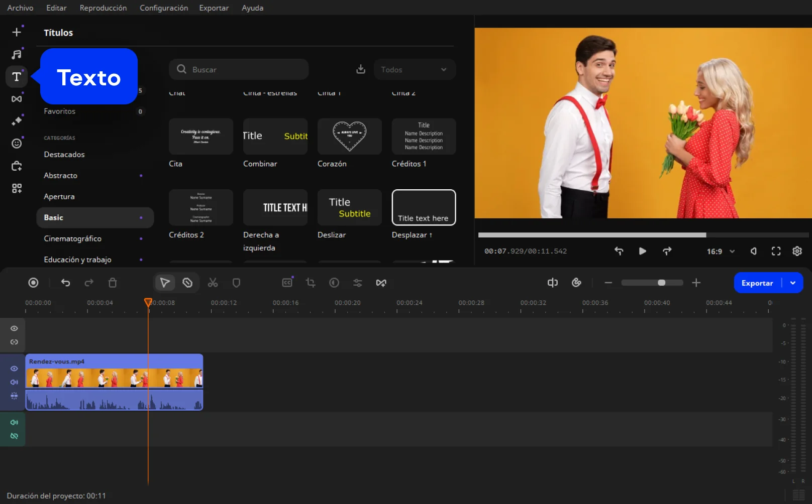
Task: Open the color adjustments sliders icon
Action: (358, 283)
